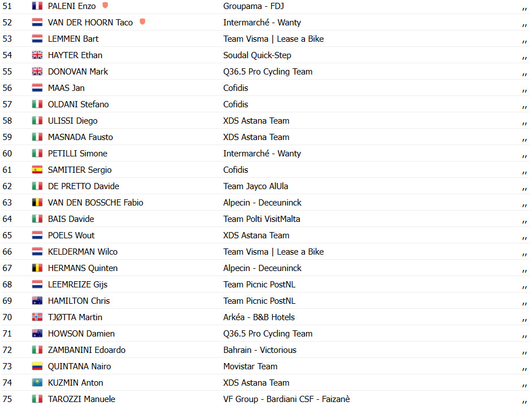Open rider DONOVAN Mark
The width and height of the screenshot is (532, 406).
tap(78, 72)
